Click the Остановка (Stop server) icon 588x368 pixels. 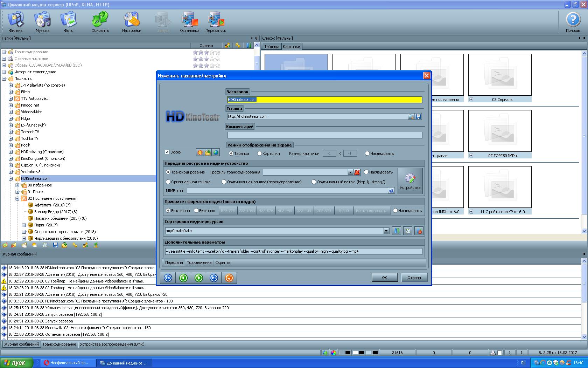189,21
